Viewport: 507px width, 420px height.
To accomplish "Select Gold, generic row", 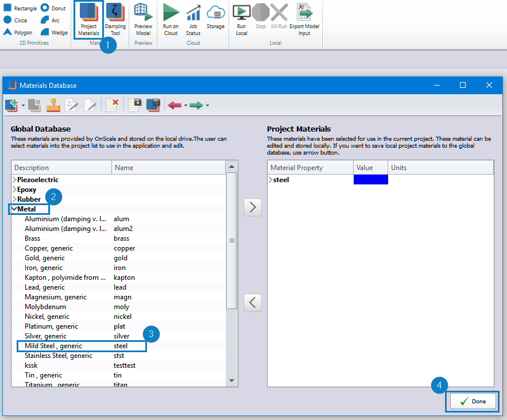I will coord(118,258).
